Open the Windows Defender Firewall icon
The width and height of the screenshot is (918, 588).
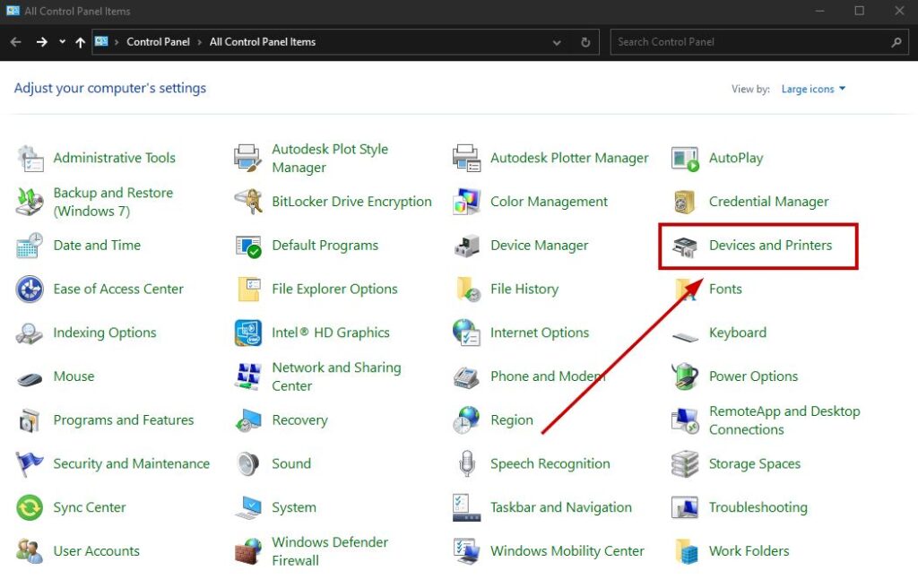coord(248,551)
